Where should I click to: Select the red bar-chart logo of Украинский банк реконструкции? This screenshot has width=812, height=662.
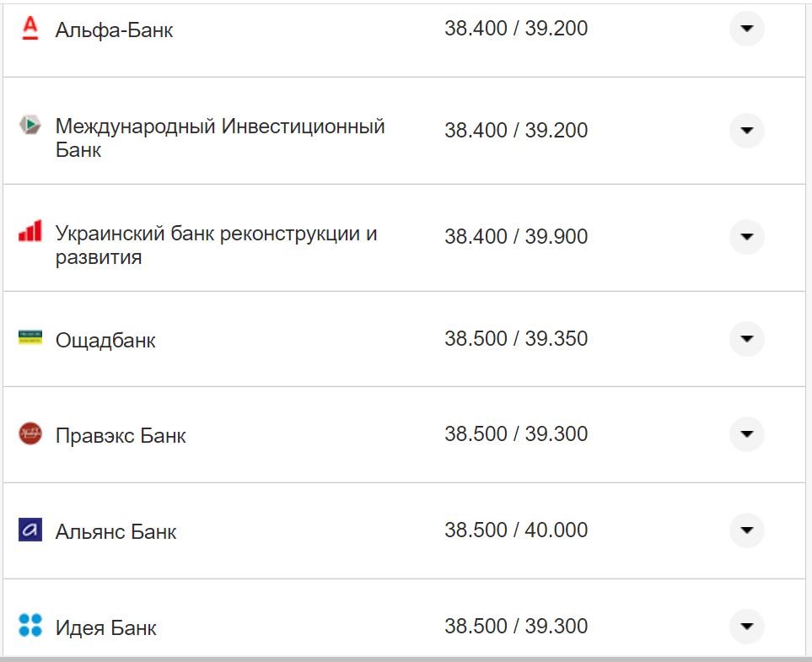click(30, 228)
